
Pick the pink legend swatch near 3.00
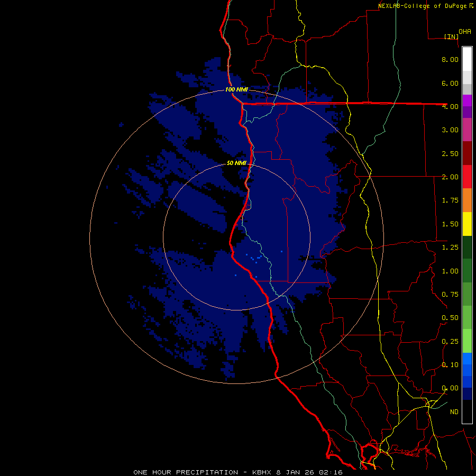pyautogui.click(x=467, y=130)
